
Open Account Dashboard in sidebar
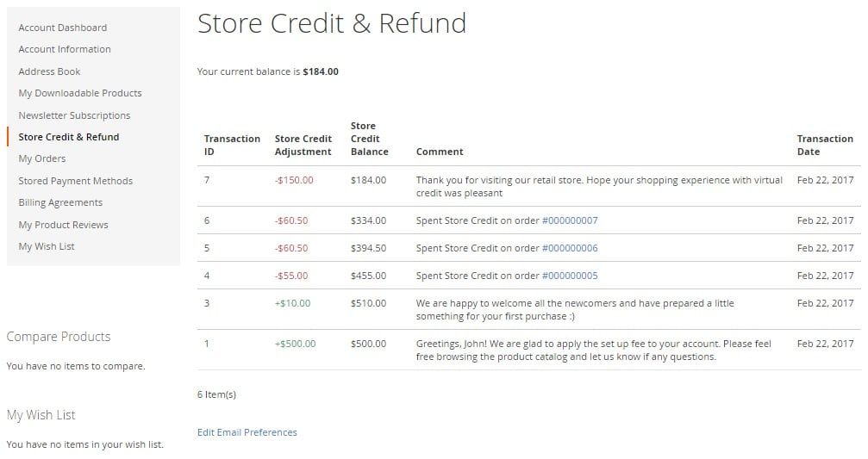pyautogui.click(x=63, y=28)
